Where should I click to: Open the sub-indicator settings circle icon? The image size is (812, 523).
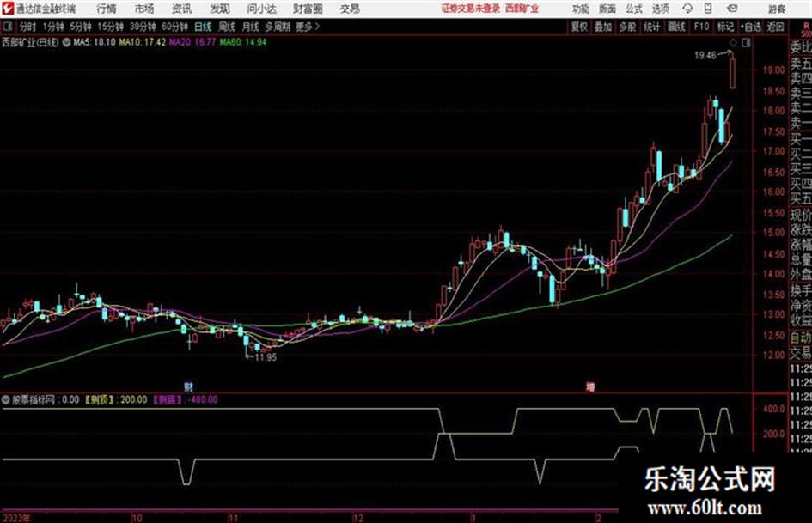pos(6,399)
